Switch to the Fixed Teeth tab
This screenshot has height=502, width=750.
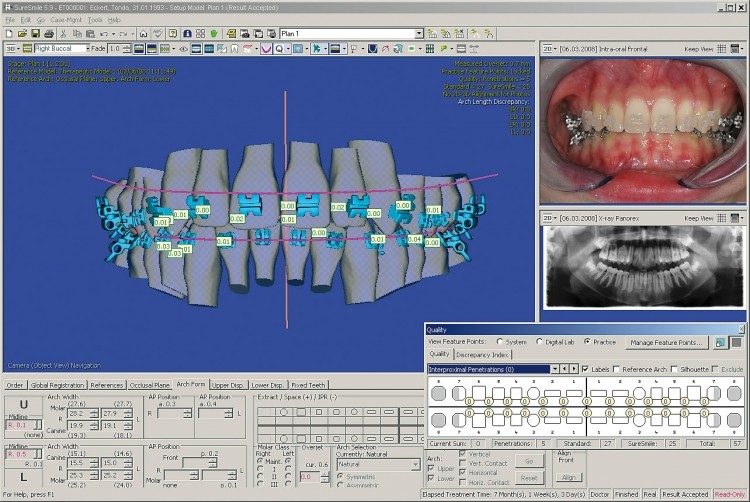308,385
